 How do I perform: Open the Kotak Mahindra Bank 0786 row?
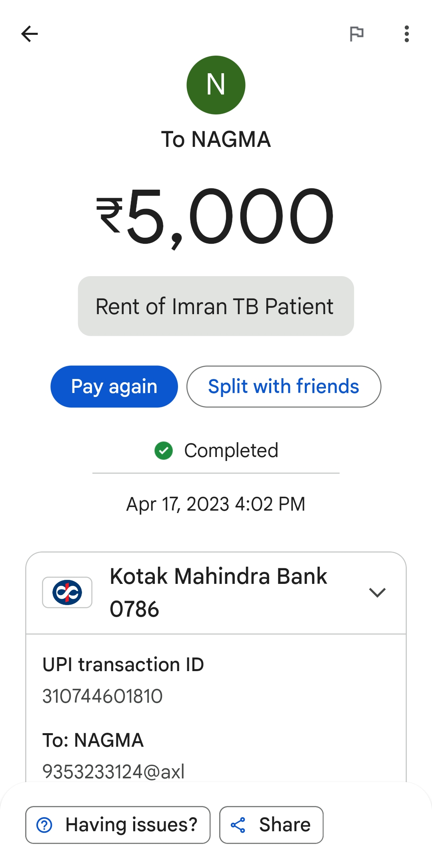pos(216,593)
